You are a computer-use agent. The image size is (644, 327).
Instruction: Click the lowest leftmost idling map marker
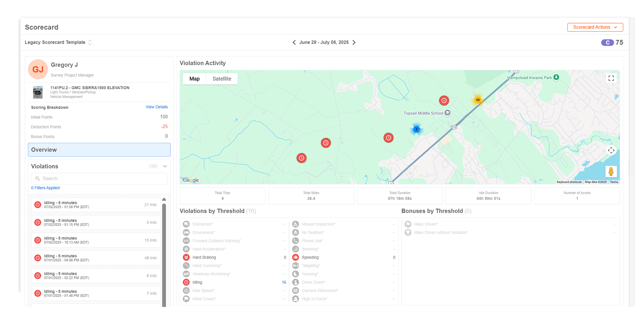301,158
